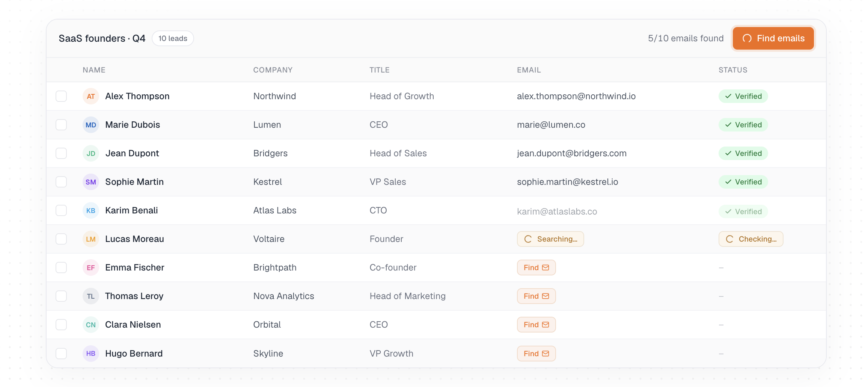This screenshot has height=387, width=868.
Task: Find Hugo Bernard's email
Action: coord(536,354)
